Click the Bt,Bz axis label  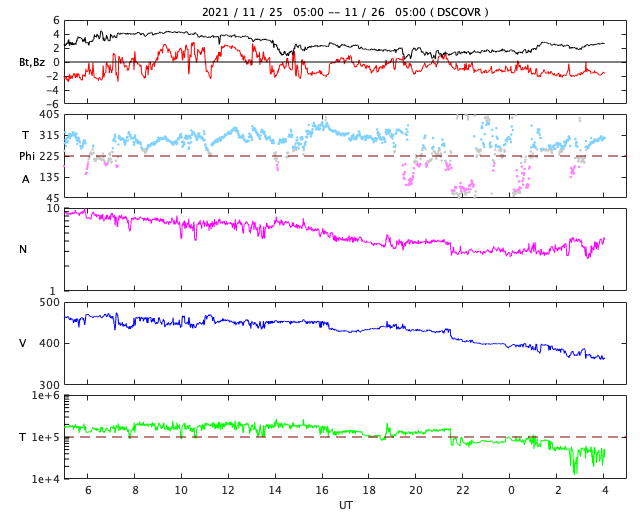pos(32,62)
